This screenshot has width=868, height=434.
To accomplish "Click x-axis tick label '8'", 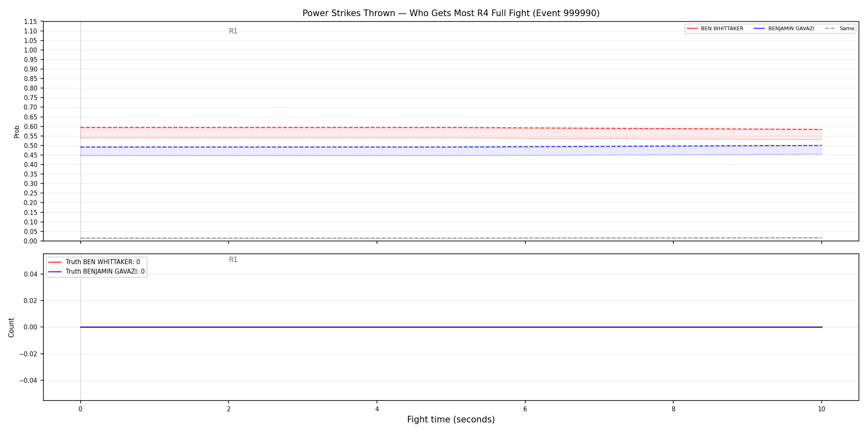I will [673, 409].
